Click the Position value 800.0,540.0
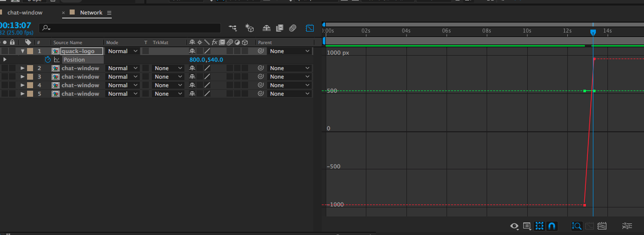 point(206,60)
